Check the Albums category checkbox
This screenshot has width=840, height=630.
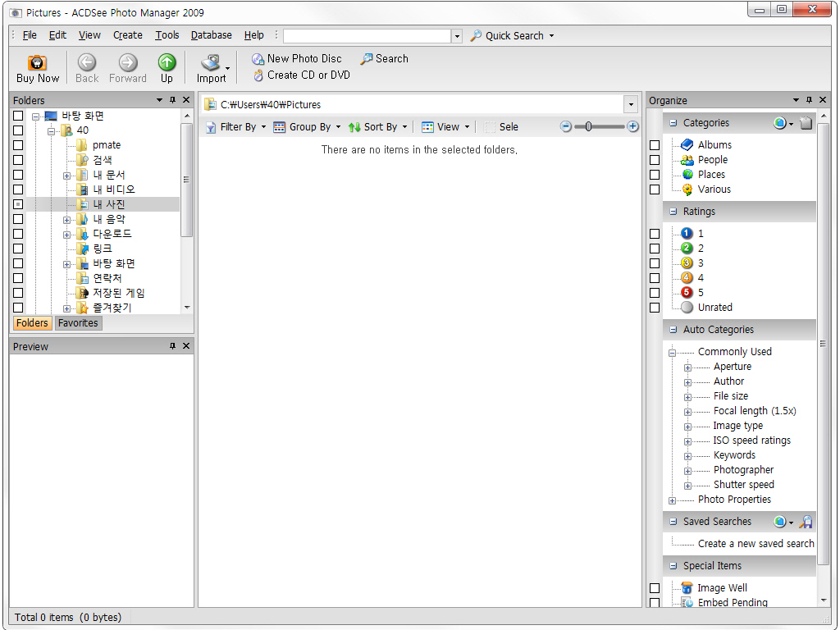(655, 145)
